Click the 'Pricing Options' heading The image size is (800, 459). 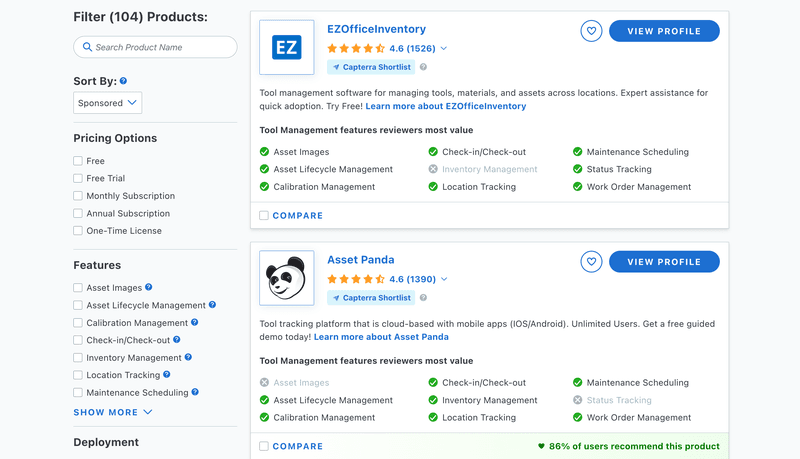115,138
